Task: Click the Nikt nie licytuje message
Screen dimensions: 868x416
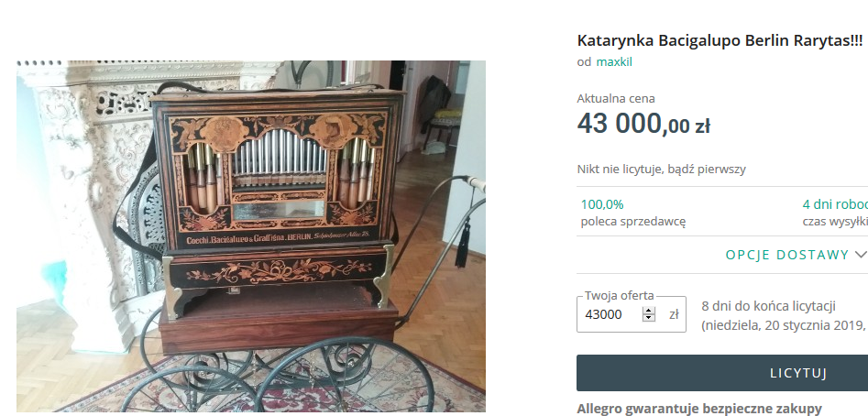Action: pyautogui.click(x=661, y=170)
